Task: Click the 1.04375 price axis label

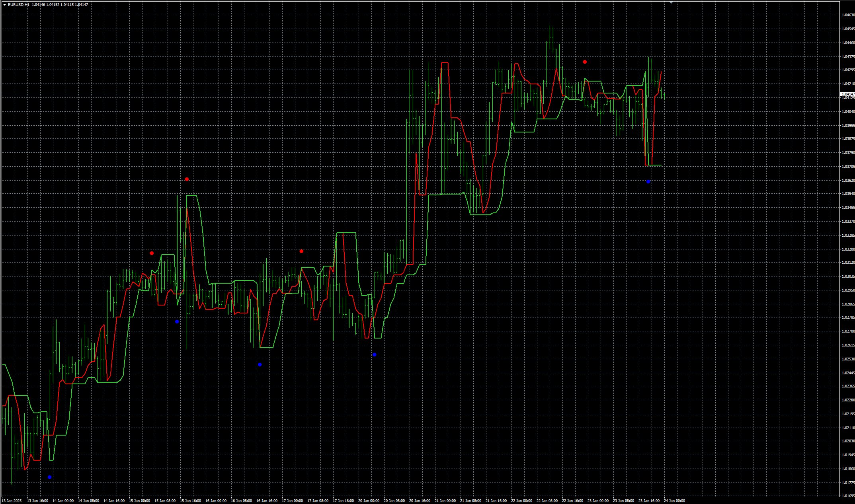Action: [848, 57]
